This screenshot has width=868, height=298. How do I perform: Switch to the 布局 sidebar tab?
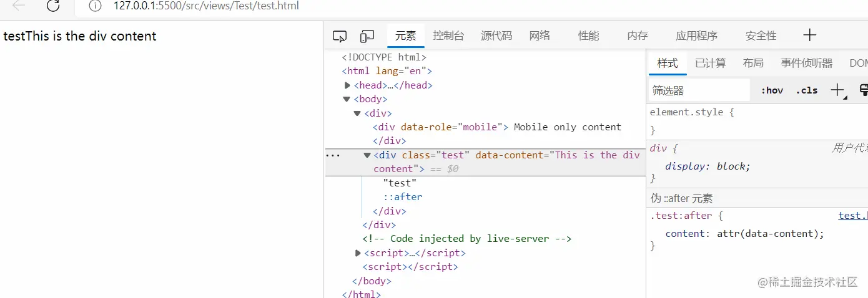(753, 63)
